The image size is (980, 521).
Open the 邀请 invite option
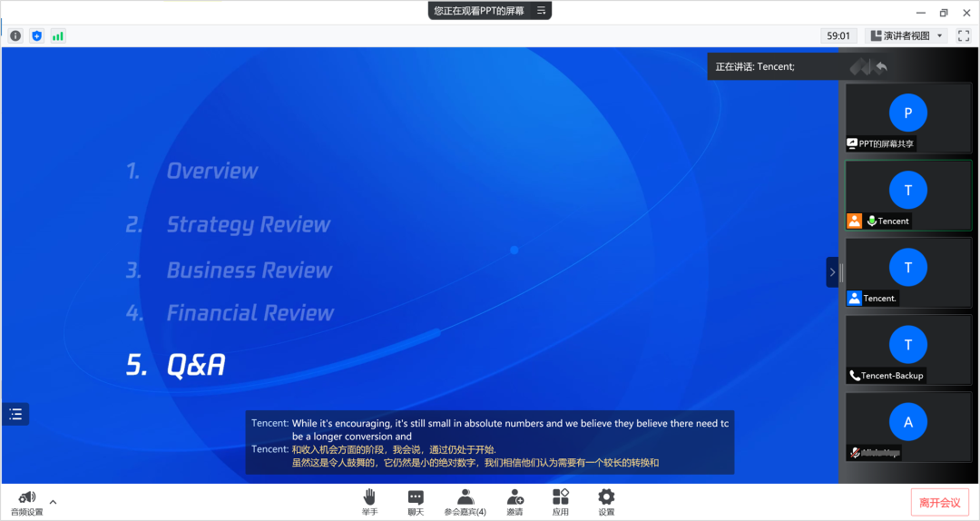(514, 502)
